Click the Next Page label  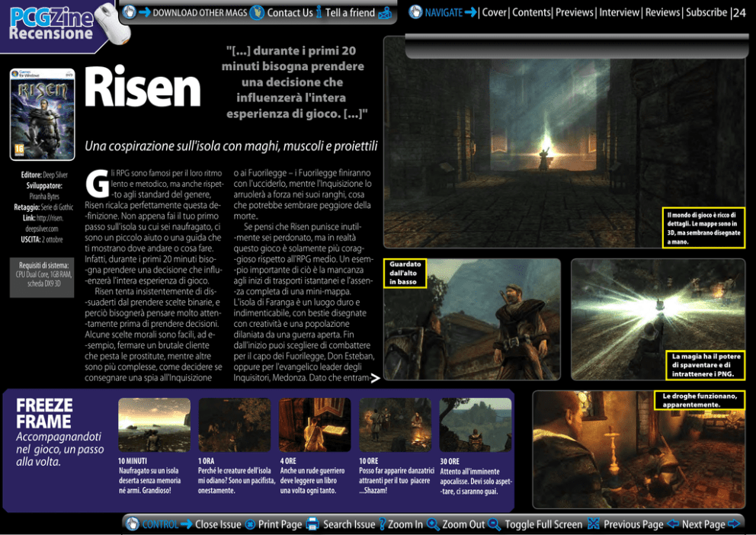pos(703,524)
